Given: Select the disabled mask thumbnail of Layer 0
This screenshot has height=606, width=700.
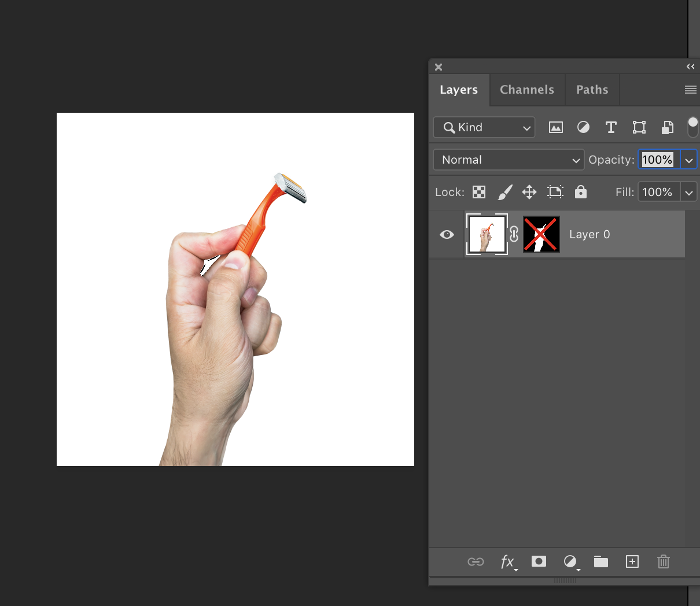Looking at the screenshot, I should tap(541, 234).
